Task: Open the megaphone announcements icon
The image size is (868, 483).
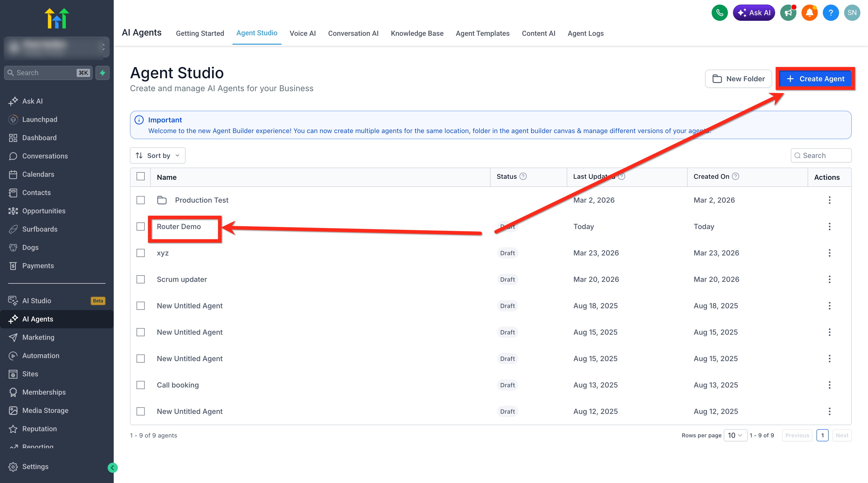Action: [x=788, y=13]
